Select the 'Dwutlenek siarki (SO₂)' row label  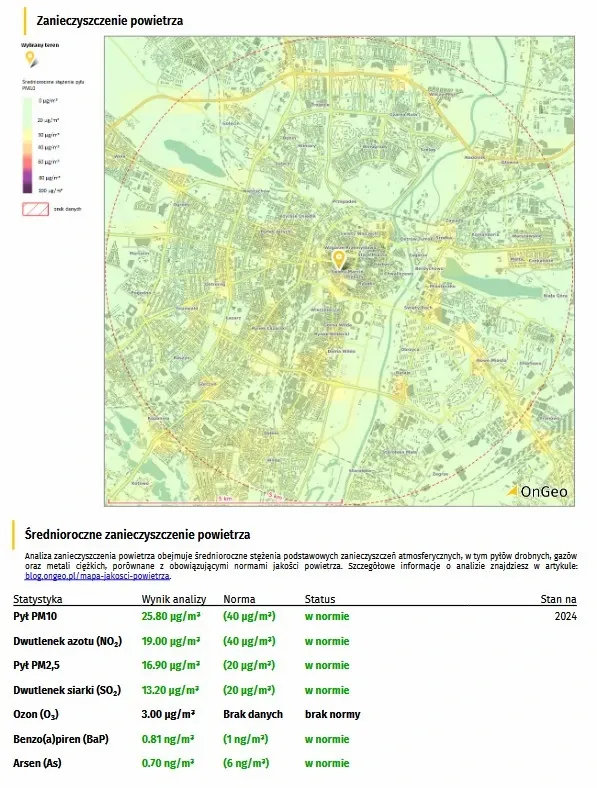(67, 690)
